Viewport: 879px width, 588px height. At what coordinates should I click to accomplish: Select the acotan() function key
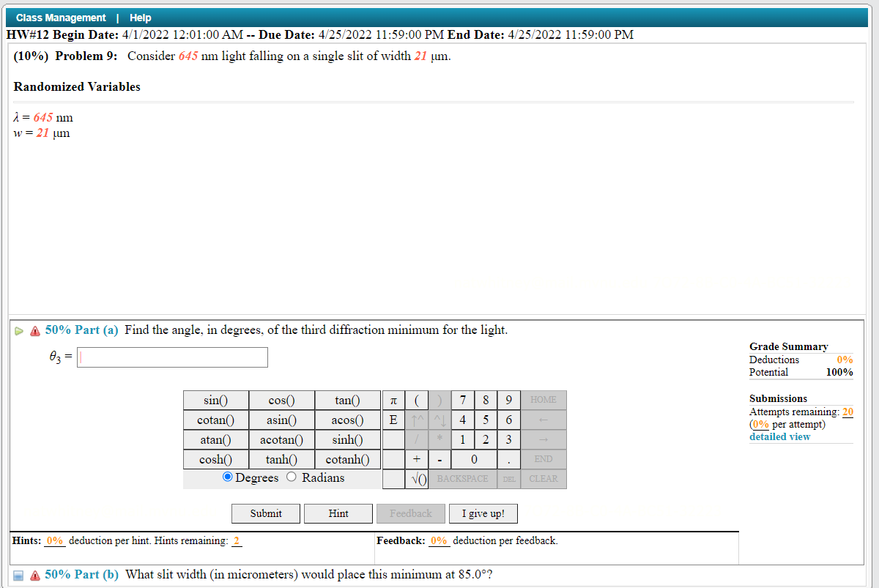[281, 439]
